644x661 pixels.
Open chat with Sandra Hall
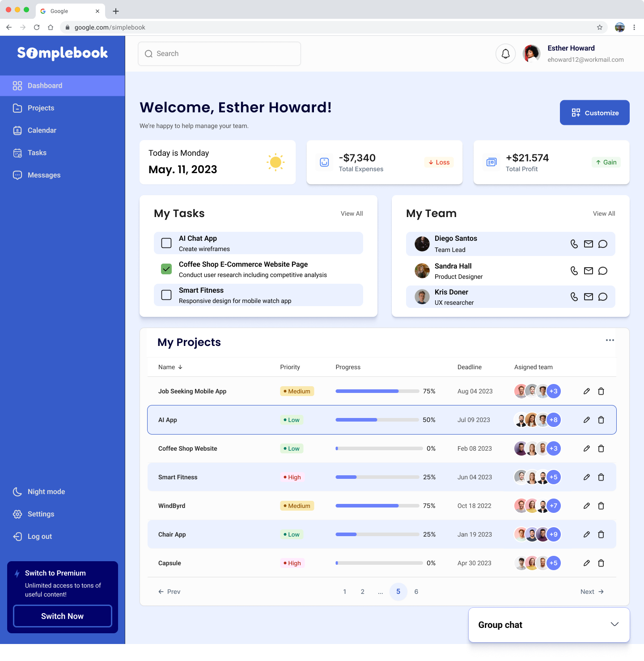pyautogui.click(x=603, y=271)
